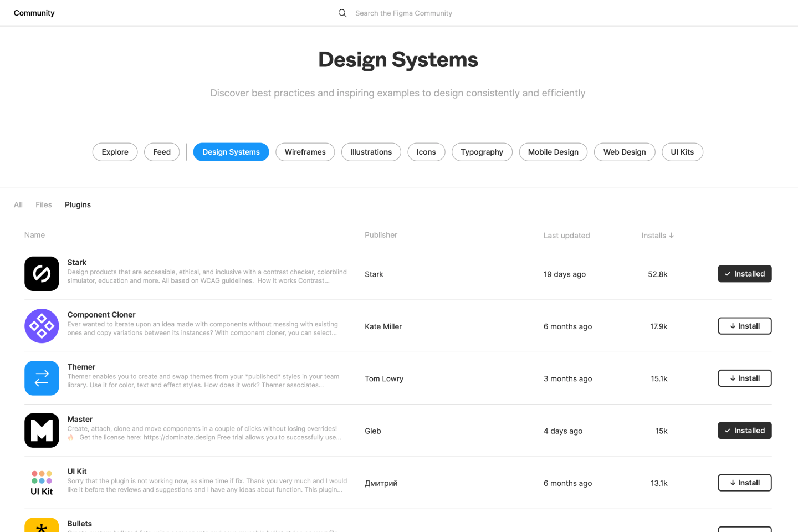798x532 pixels.
Task: Select the Icons category pill
Action: click(x=426, y=152)
